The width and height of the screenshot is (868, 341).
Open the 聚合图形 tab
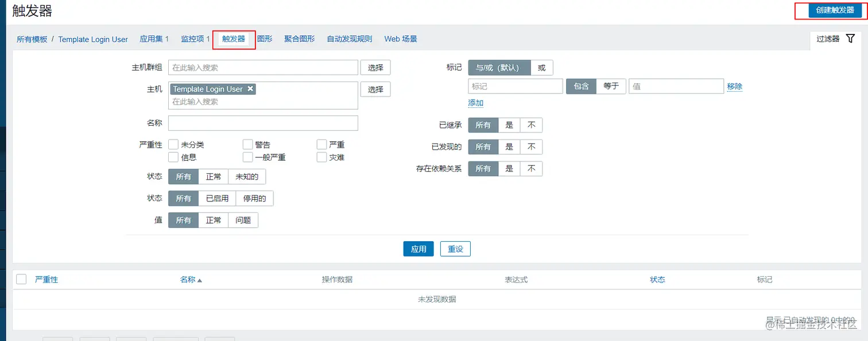click(x=300, y=39)
